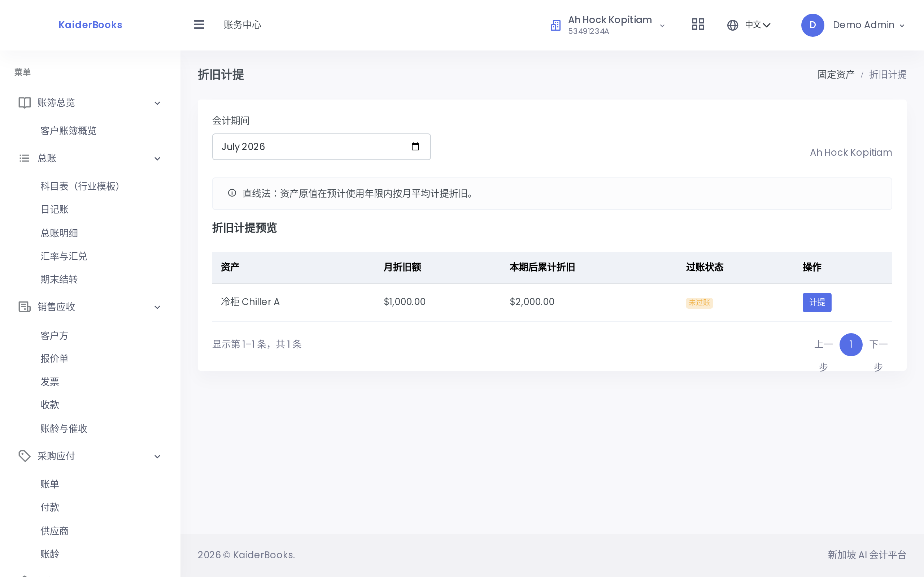Open the apps grid icon

coord(698,25)
